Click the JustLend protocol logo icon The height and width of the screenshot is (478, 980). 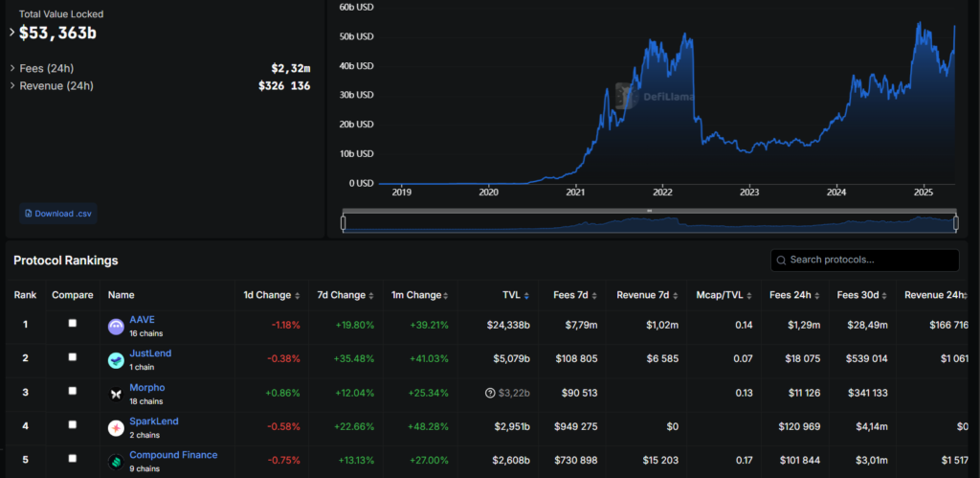click(x=116, y=360)
